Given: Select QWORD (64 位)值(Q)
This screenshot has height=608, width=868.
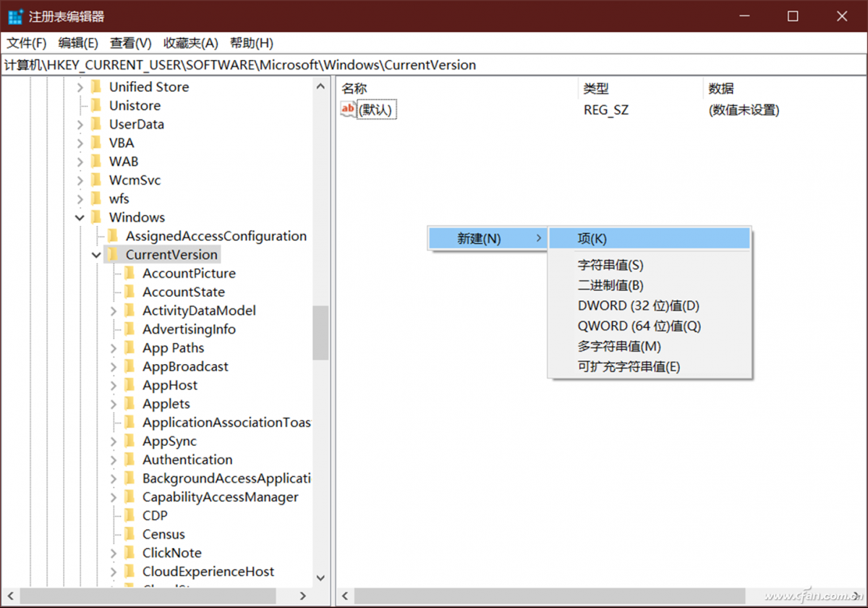Looking at the screenshot, I should [650, 326].
